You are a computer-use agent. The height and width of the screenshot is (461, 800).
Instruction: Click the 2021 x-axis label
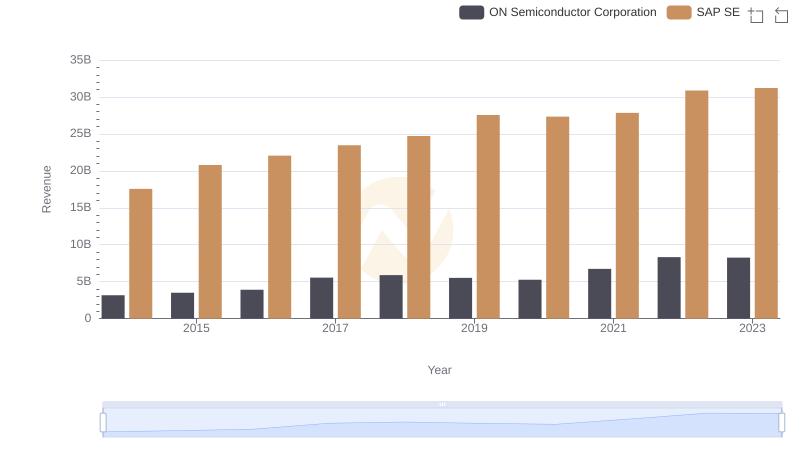point(613,328)
